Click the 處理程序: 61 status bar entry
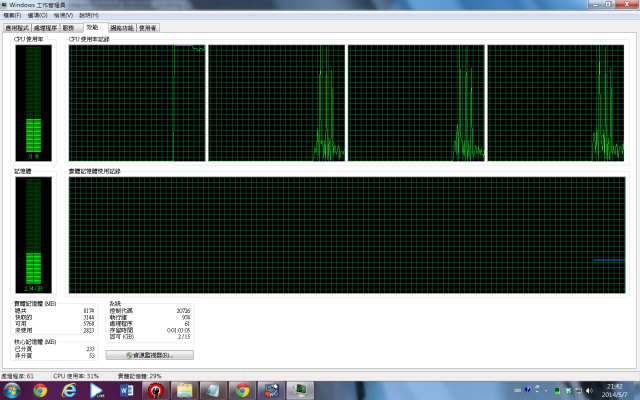 tap(18, 376)
